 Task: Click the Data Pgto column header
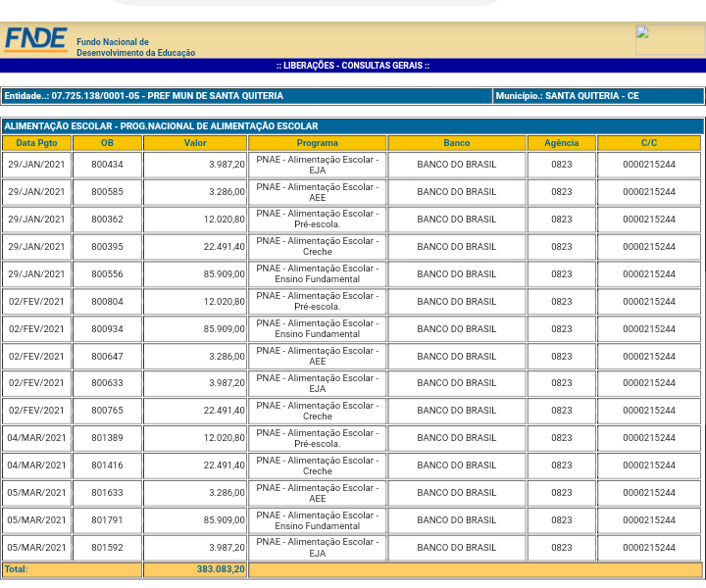click(x=36, y=143)
